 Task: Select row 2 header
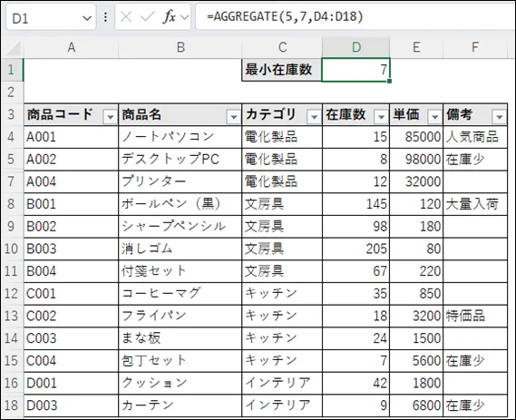[11, 93]
